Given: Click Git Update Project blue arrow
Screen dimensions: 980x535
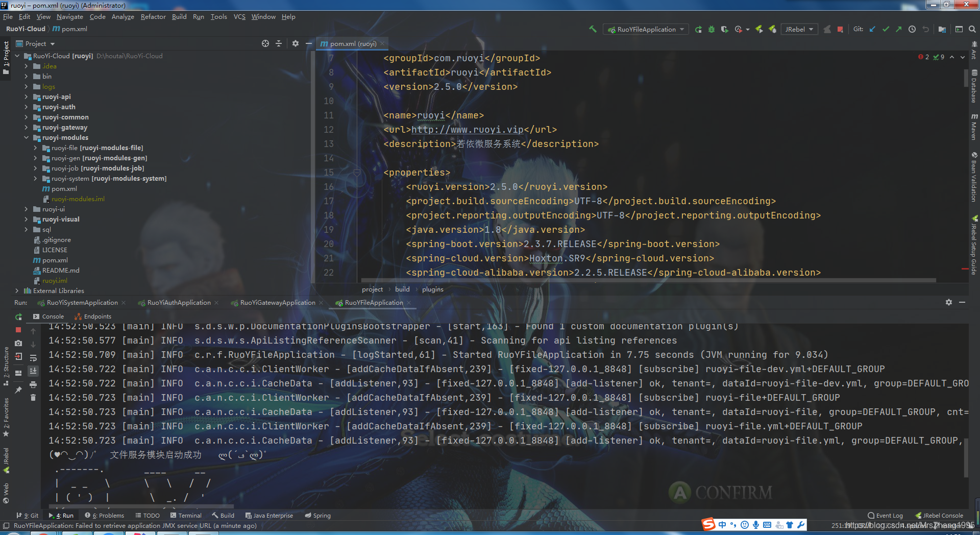Looking at the screenshot, I should pos(872,29).
